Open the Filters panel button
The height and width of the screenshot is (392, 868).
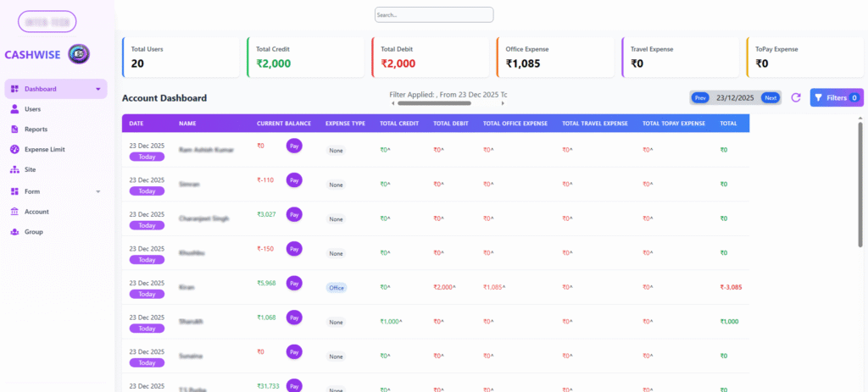836,98
